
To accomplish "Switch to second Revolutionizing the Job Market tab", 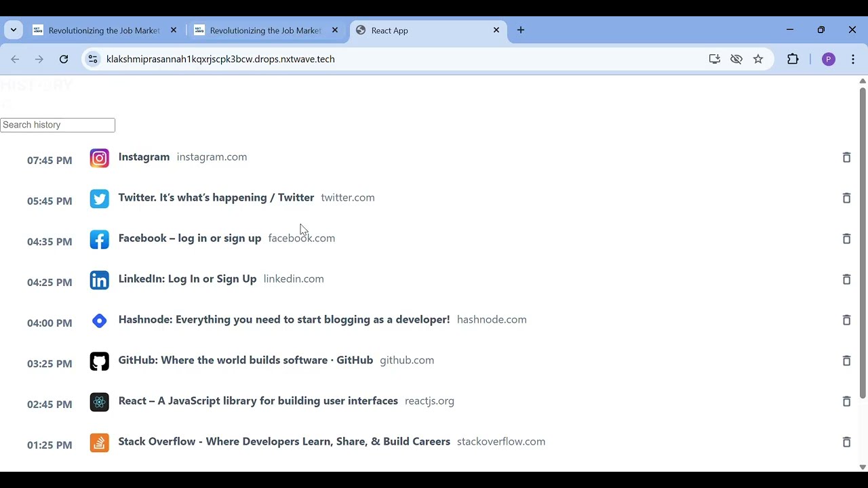I will 266,30.
